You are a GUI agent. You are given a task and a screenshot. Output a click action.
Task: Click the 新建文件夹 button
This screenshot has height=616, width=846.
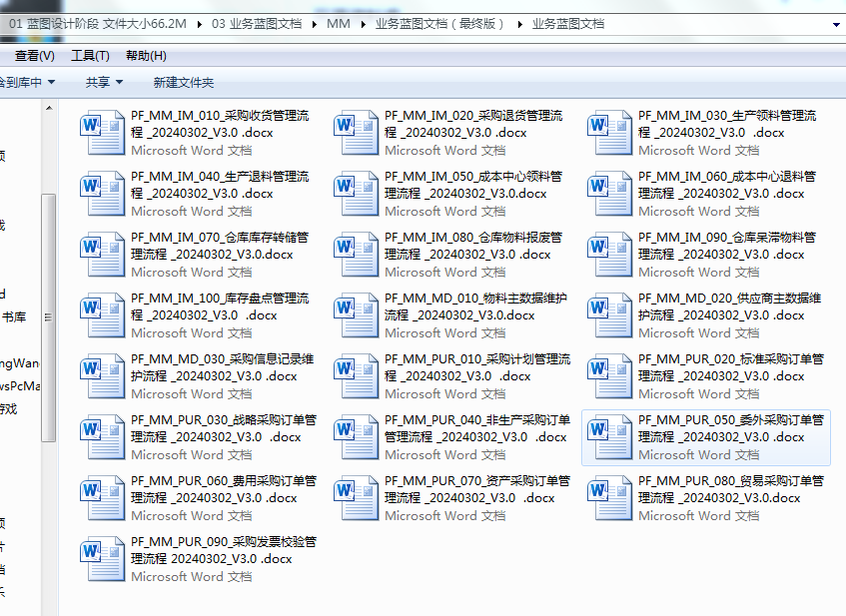click(183, 82)
